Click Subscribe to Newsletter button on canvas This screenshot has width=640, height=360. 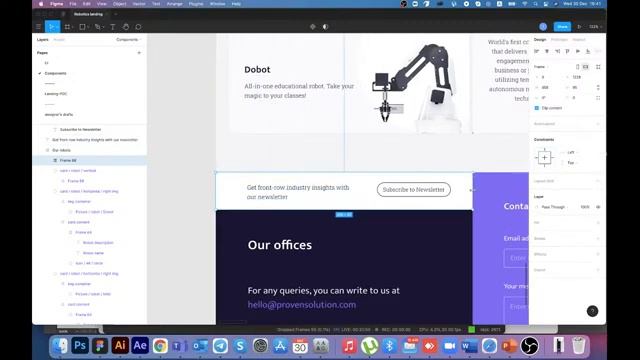[x=413, y=189]
